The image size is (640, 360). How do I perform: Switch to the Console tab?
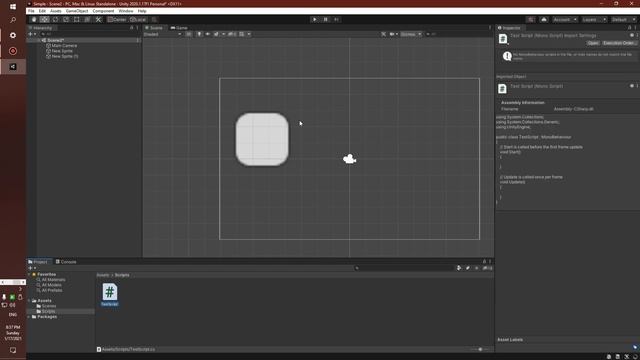(x=66, y=262)
